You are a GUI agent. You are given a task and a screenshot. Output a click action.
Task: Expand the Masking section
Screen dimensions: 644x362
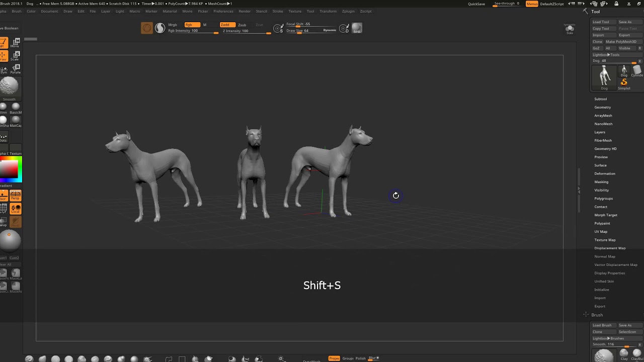point(601,182)
